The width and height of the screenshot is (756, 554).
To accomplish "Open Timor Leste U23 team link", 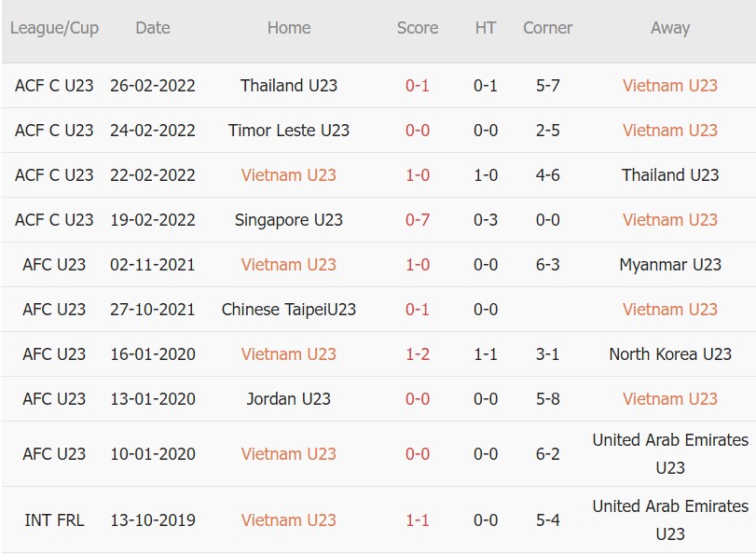I will [289, 131].
